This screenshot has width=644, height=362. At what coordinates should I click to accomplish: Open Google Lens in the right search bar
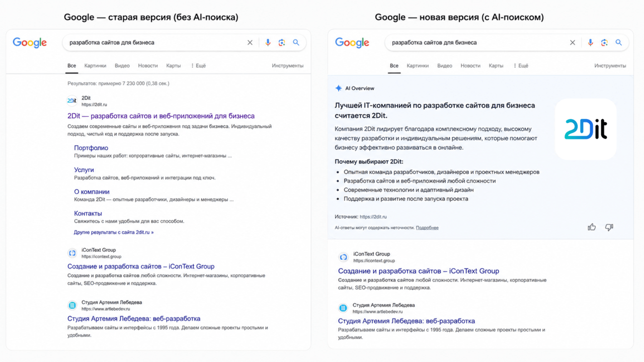pyautogui.click(x=604, y=43)
